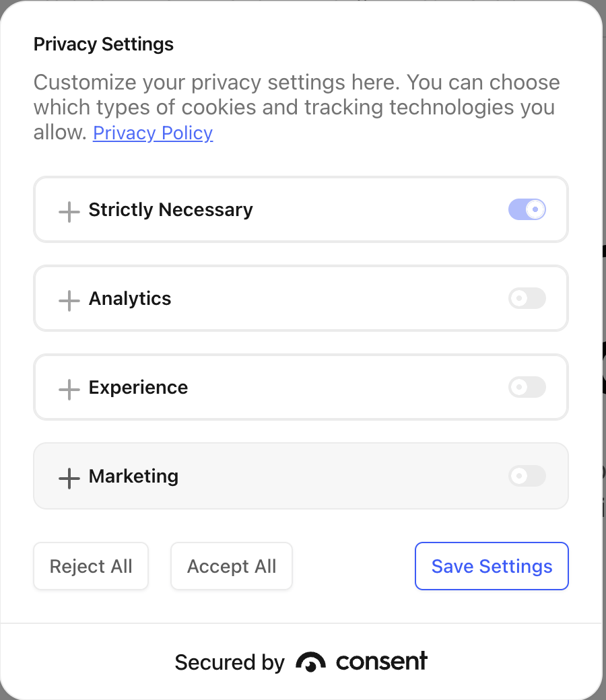Click the plus icon beside Strictly Necessary
The image size is (606, 700).
69,211
